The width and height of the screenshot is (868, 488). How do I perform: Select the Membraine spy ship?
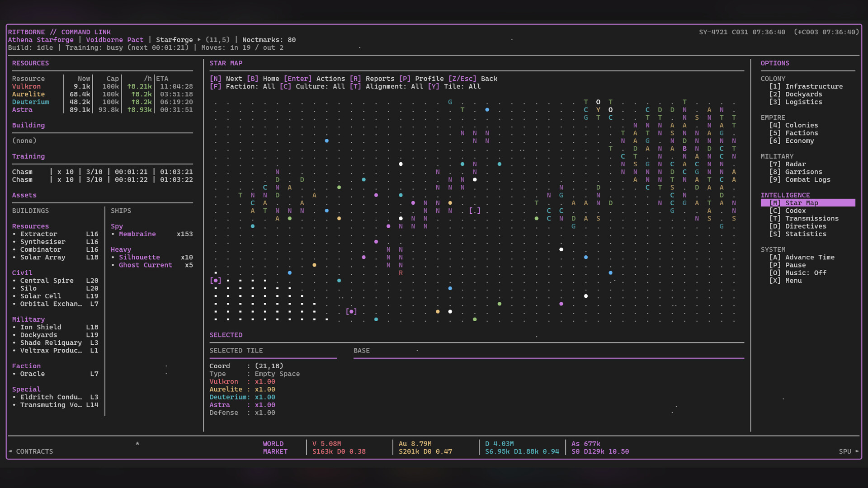pos(152,234)
